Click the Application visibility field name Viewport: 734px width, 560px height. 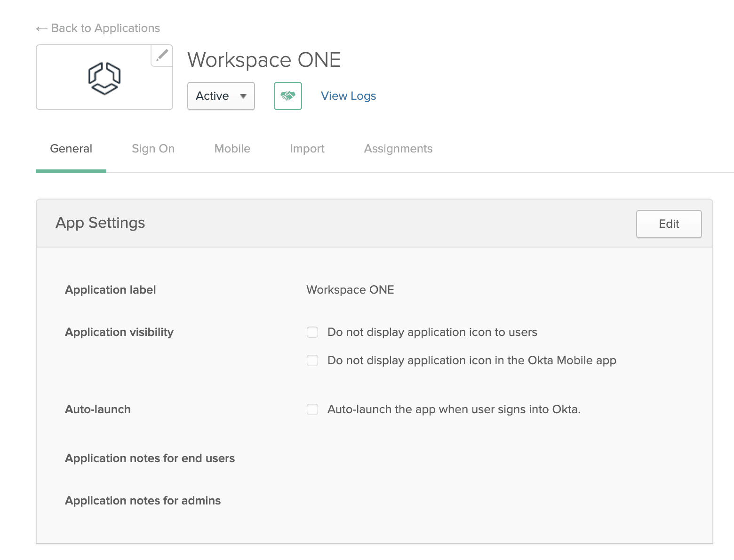click(x=119, y=332)
